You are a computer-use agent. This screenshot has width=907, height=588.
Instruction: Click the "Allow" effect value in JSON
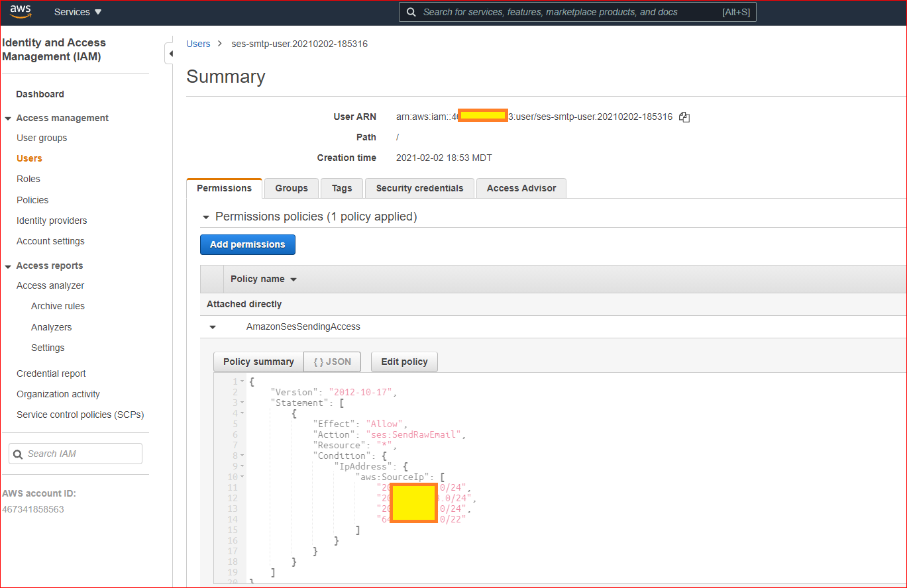tap(386, 424)
